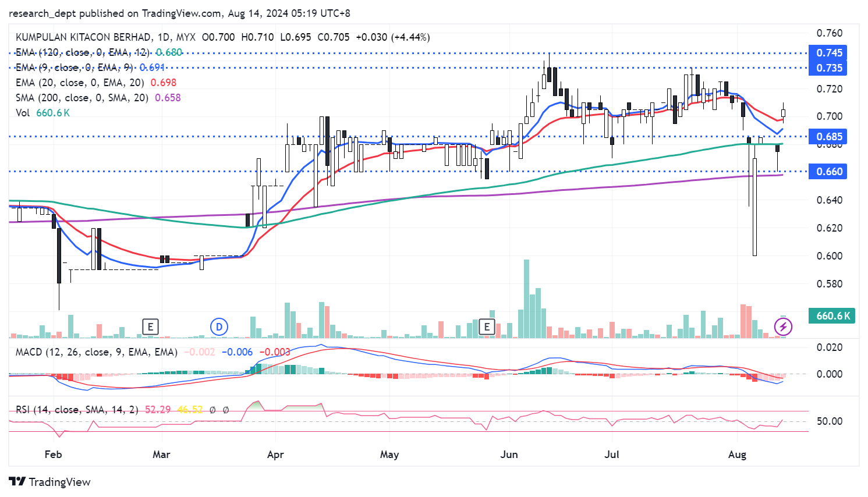The width and height of the screenshot is (868, 497).
Task: Select the EMA 120 indicator legend
Action: point(82,52)
